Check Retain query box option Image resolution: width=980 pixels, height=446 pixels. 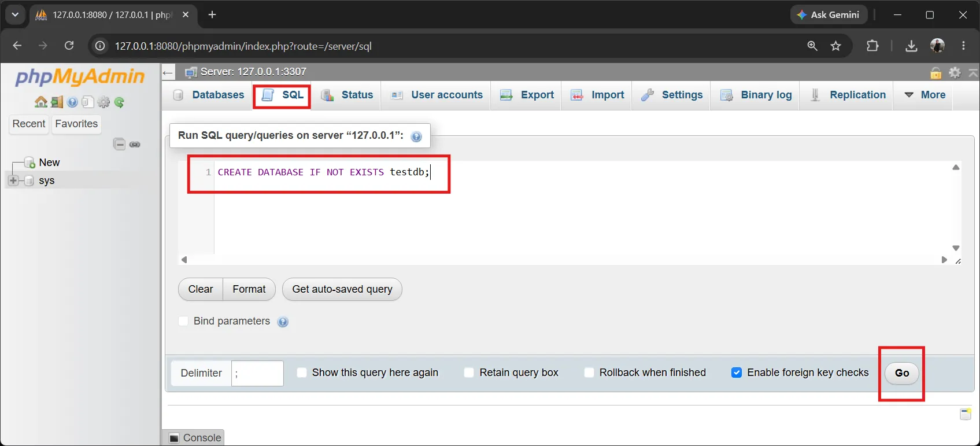(469, 373)
